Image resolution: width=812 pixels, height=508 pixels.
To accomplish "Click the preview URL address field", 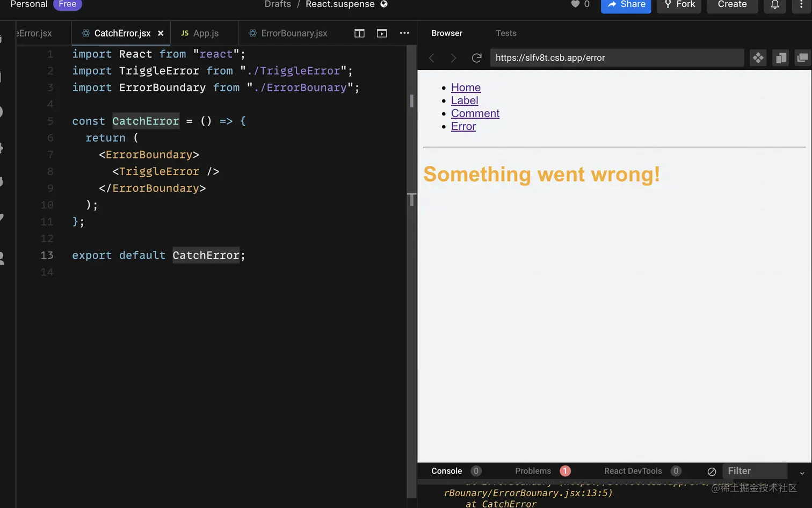I will (x=617, y=58).
